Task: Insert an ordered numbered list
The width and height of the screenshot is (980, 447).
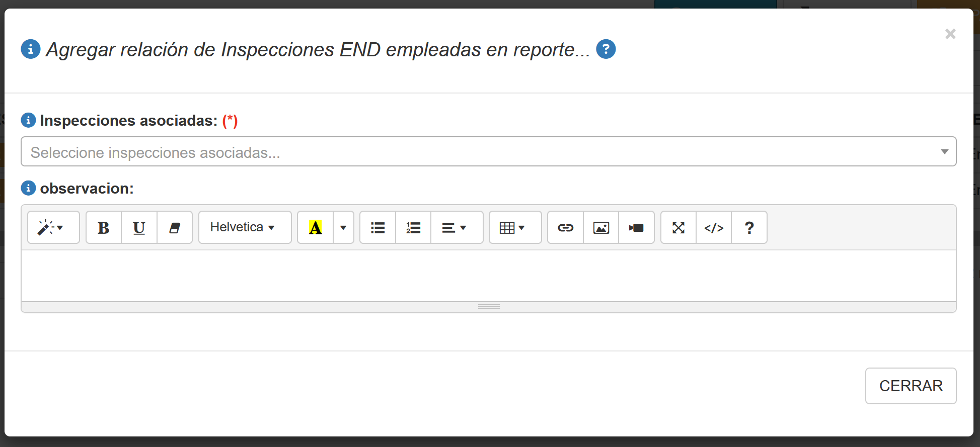Action: tap(413, 228)
